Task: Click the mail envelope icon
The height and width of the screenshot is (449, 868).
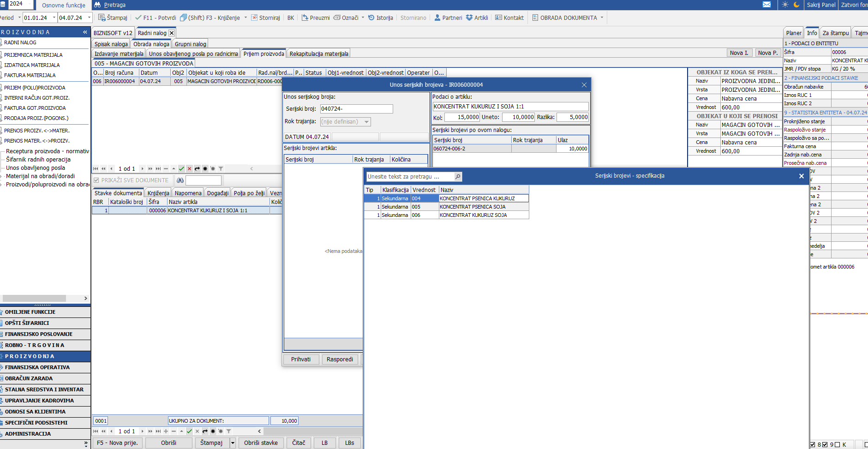Action: [766, 5]
